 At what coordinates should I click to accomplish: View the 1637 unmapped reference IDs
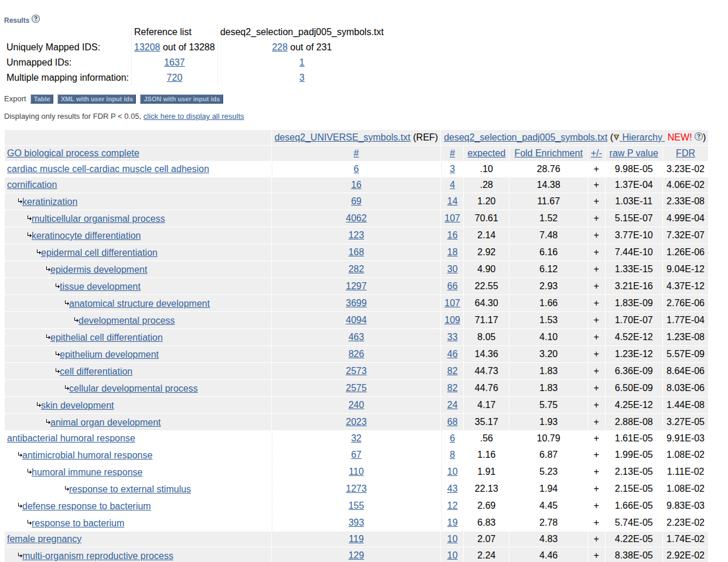pos(174,62)
